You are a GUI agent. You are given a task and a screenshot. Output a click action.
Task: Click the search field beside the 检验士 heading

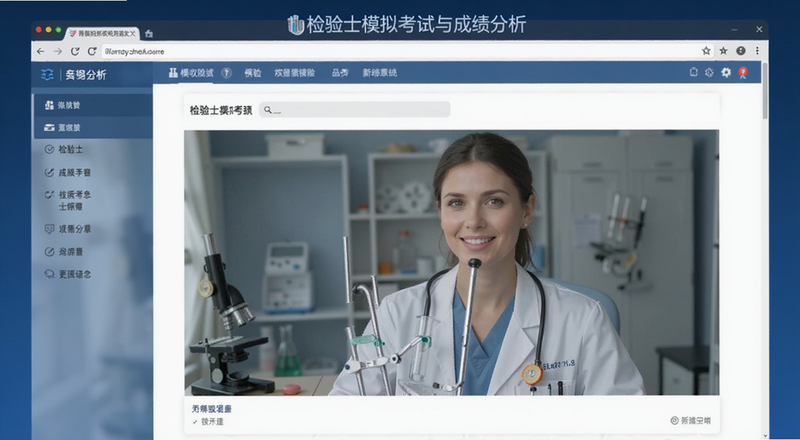[355, 109]
